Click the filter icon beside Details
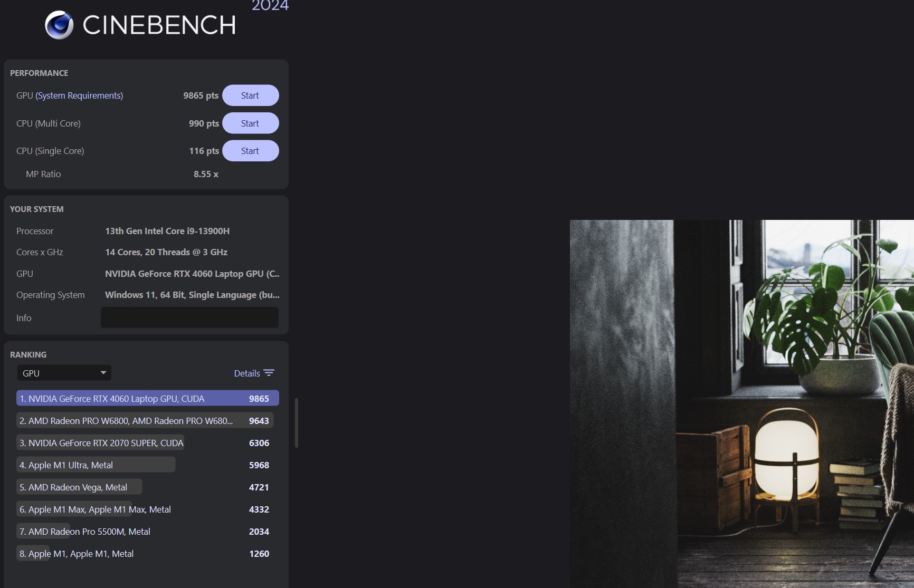The width and height of the screenshot is (914, 588). tap(269, 373)
